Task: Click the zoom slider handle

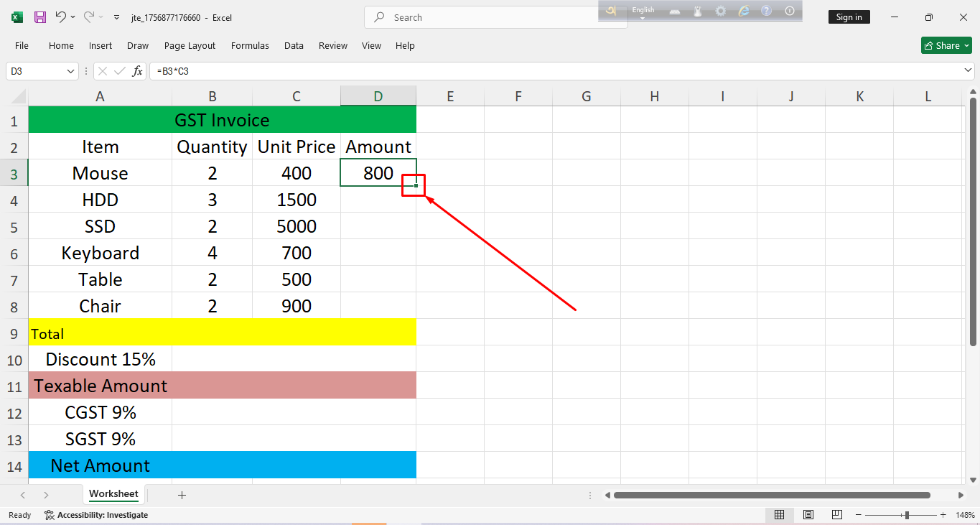Action: click(907, 515)
